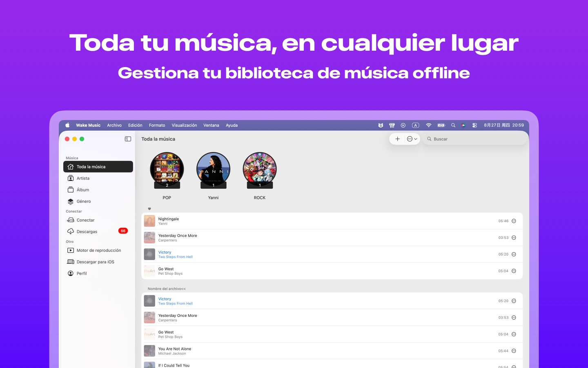
Task: Collapse the favorites heart section header
Action: [149, 209]
